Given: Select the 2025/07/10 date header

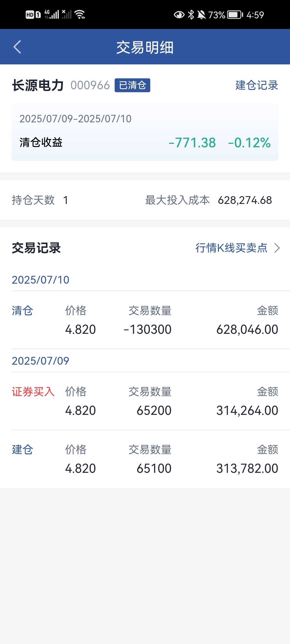Looking at the screenshot, I should 41,280.
